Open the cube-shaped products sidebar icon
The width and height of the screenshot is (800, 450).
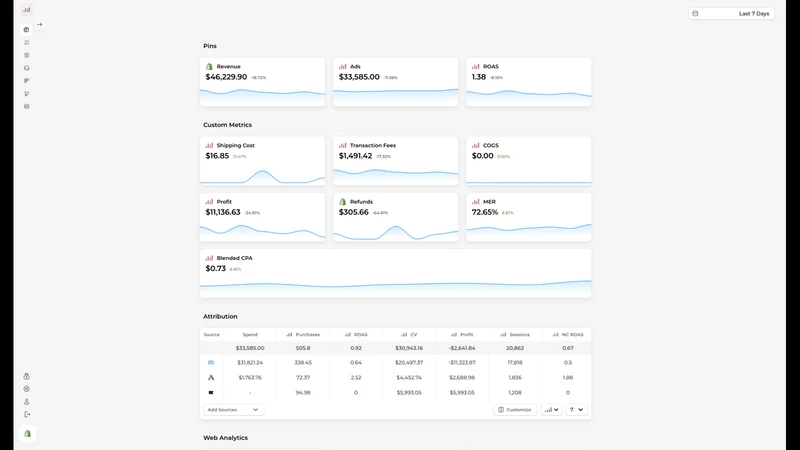click(x=27, y=55)
